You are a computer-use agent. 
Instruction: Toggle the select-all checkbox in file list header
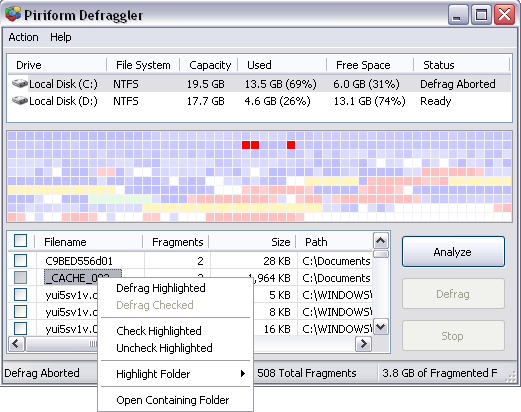[20, 240]
